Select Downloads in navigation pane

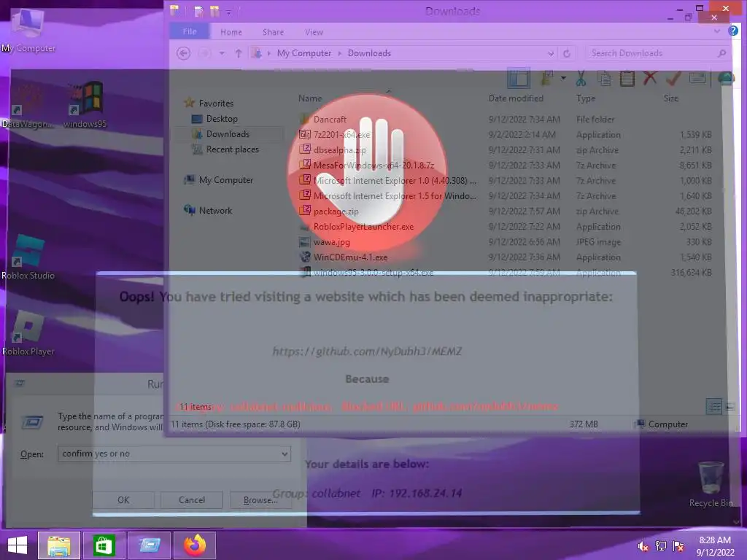tap(228, 134)
